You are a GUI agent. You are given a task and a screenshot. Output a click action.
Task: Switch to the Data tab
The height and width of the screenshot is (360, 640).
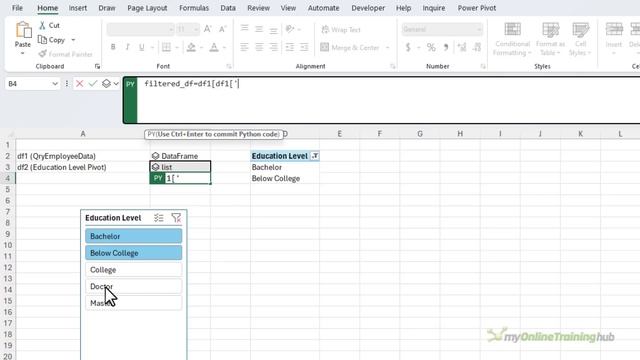click(x=228, y=8)
